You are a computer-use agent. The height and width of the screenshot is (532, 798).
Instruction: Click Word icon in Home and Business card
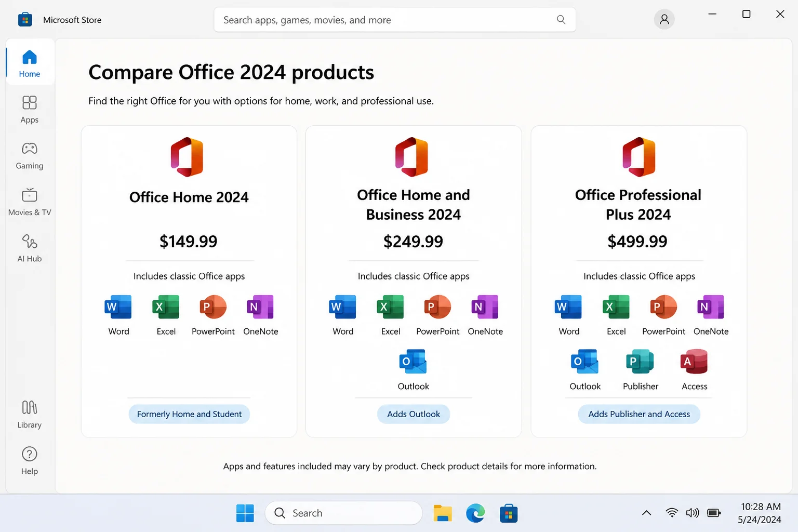click(343, 307)
